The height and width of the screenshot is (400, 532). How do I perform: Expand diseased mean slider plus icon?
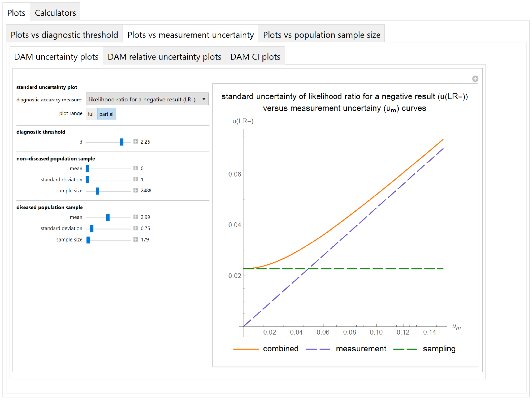click(136, 217)
